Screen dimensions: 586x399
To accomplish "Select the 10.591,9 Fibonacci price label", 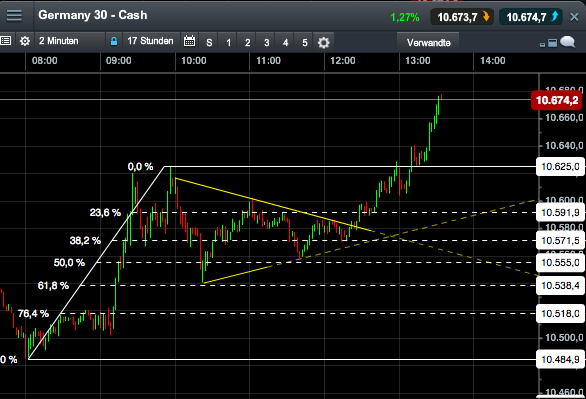I will pos(560,213).
